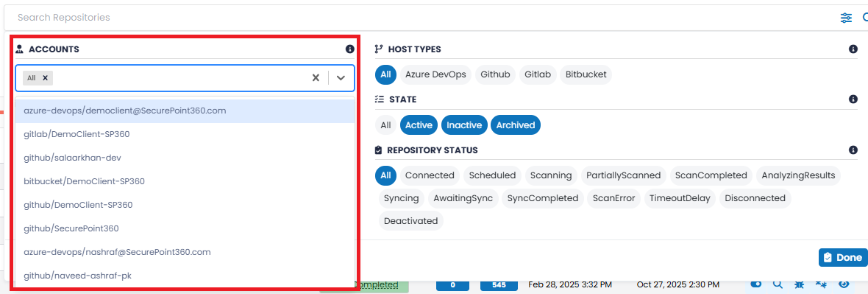The image size is (868, 294).
Task: Filter by Connected status
Action: click(x=430, y=176)
